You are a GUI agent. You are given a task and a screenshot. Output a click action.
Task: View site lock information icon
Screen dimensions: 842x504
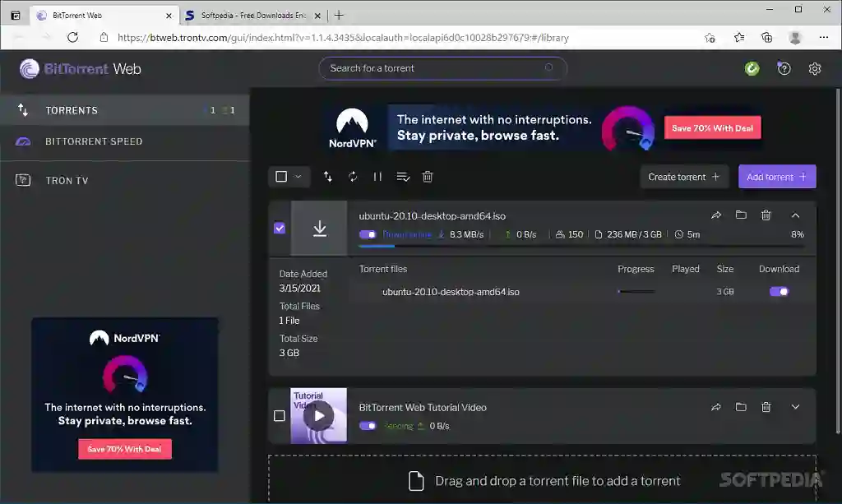click(104, 38)
